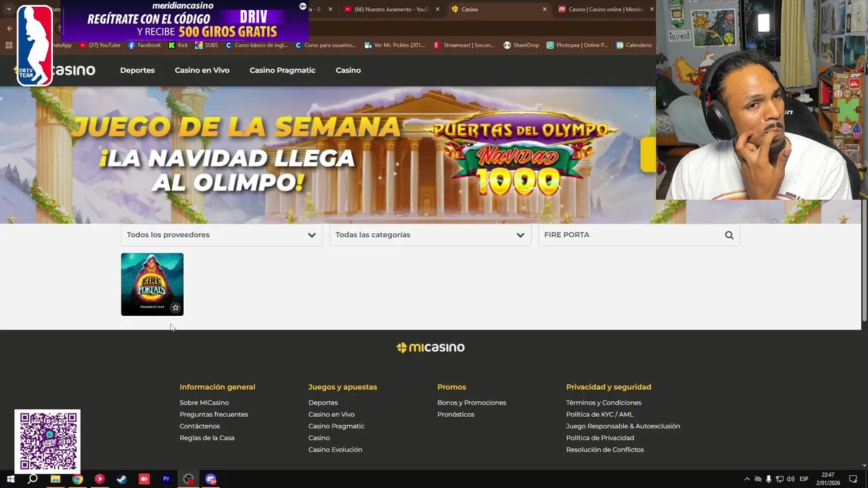Open the Fire Portals game thumbnail
Screen dimensions: 868x488
click(152, 284)
